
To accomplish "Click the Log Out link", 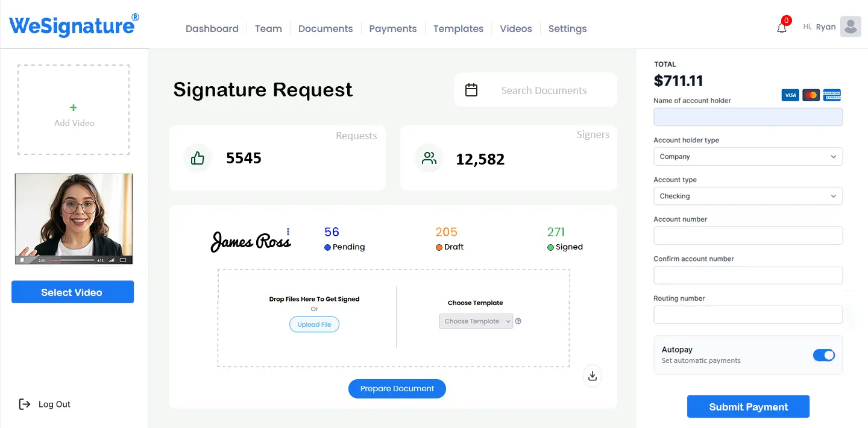I will (54, 404).
